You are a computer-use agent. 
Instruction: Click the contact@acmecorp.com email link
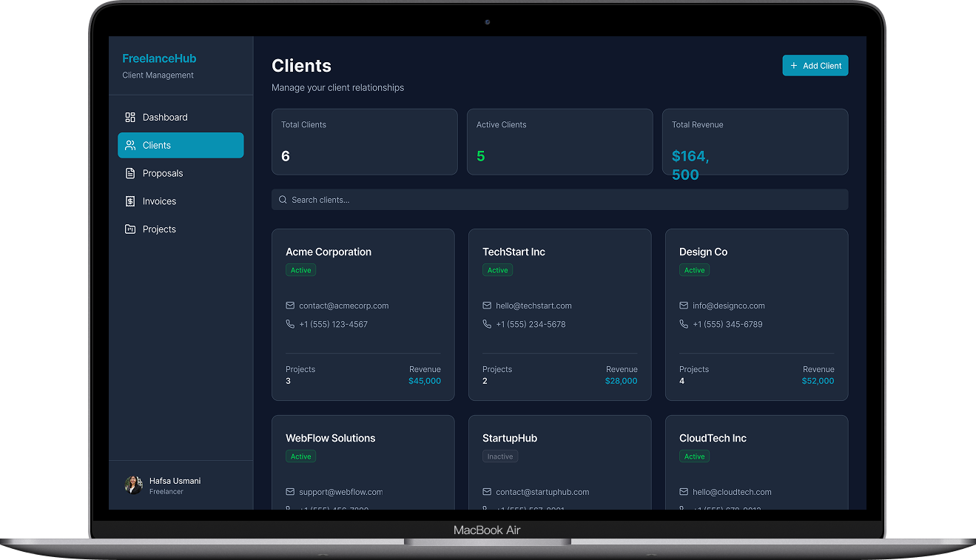pos(344,306)
